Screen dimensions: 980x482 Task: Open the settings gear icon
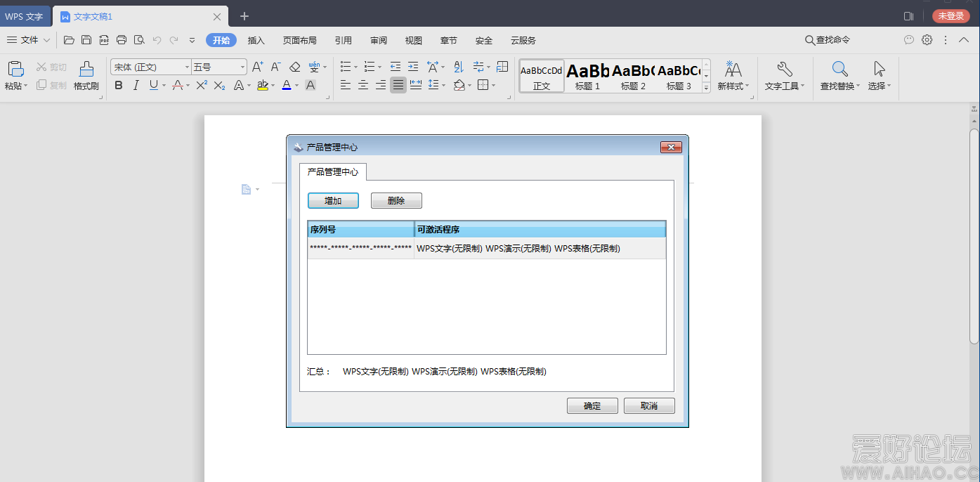coord(927,40)
